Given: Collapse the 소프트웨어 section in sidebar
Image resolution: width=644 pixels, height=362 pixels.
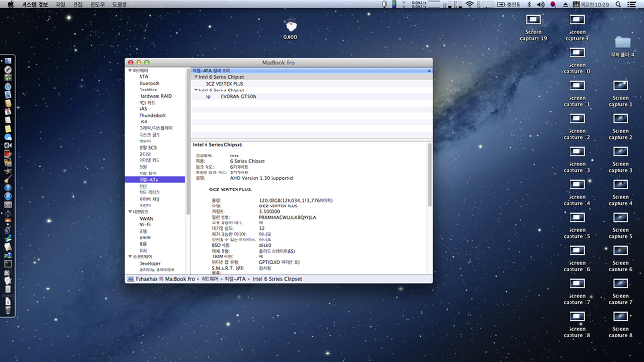Looking at the screenshot, I should [x=130, y=257].
